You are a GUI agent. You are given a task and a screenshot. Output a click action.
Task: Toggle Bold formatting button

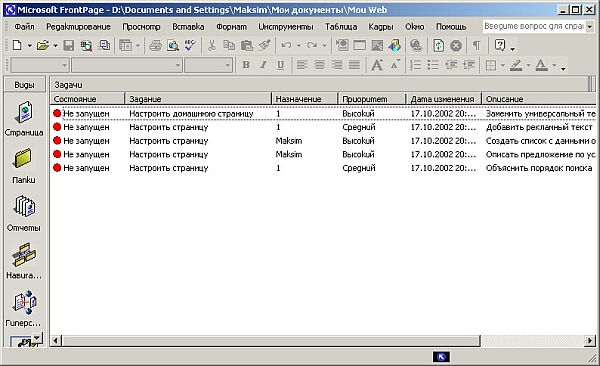pos(246,65)
